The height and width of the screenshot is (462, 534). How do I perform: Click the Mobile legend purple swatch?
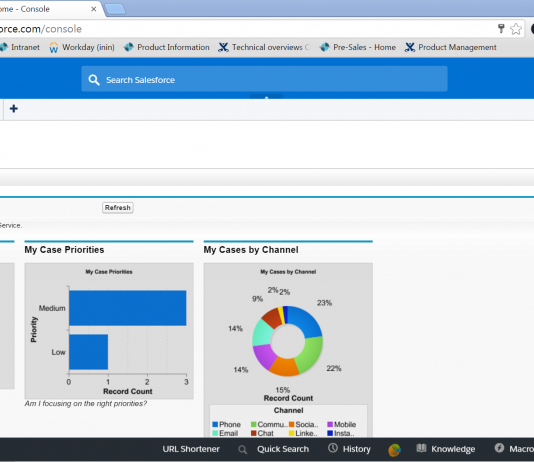(330, 425)
